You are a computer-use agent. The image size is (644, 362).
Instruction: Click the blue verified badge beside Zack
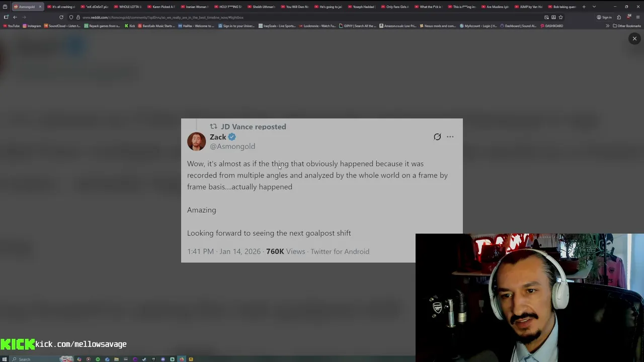click(232, 137)
